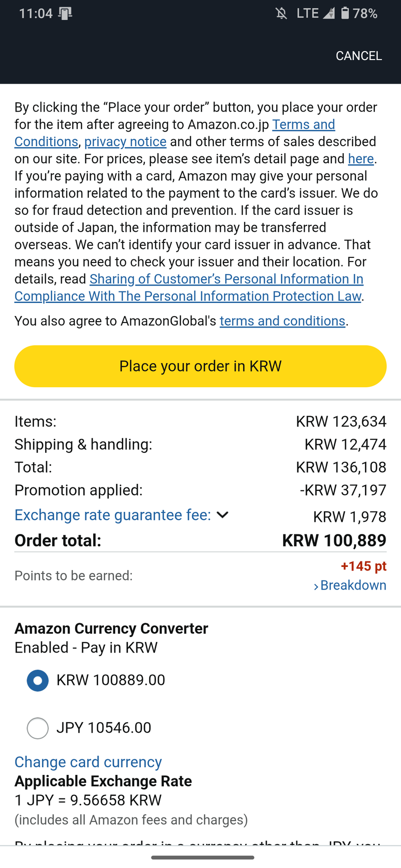This screenshot has width=401, height=868.
Task: Tap CANCEL in the top bar
Action: click(359, 56)
